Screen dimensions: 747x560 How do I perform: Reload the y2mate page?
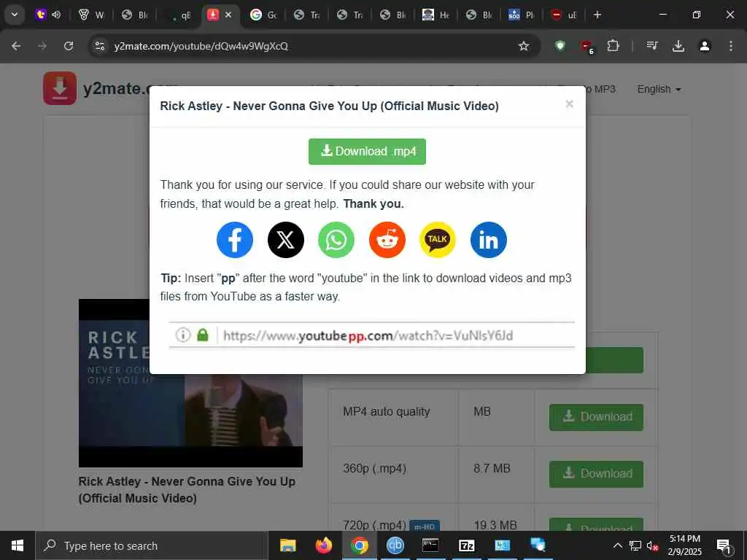tap(69, 46)
